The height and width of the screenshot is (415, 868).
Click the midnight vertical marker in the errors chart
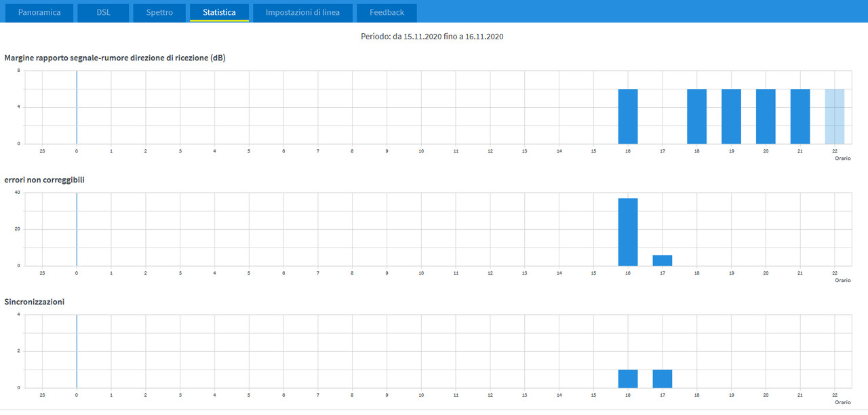(x=77, y=229)
